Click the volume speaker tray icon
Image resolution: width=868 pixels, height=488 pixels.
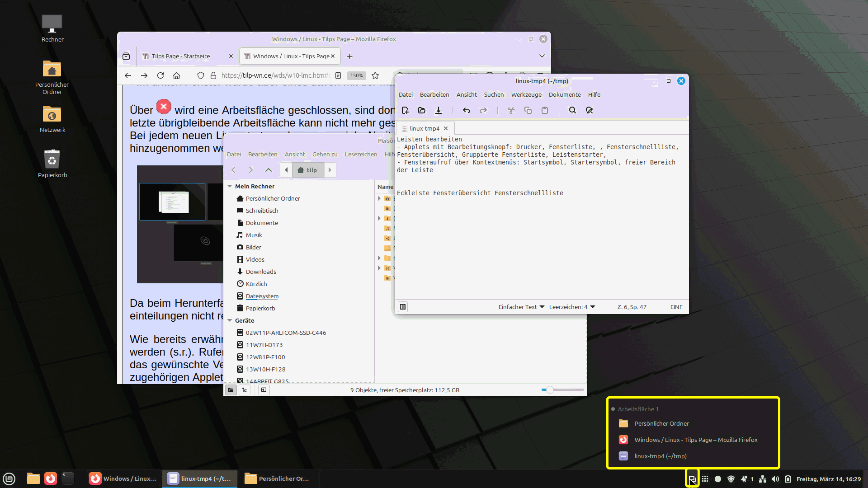point(775,479)
